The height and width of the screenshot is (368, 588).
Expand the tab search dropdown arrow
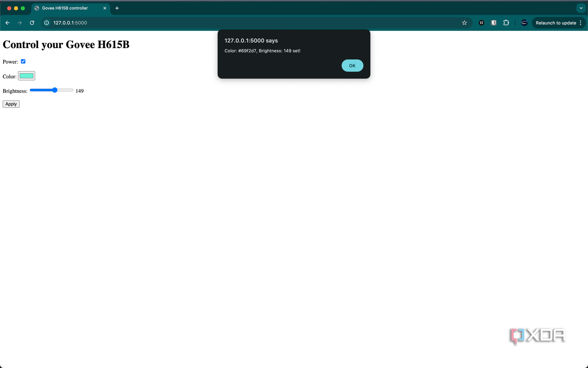(x=581, y=8)
